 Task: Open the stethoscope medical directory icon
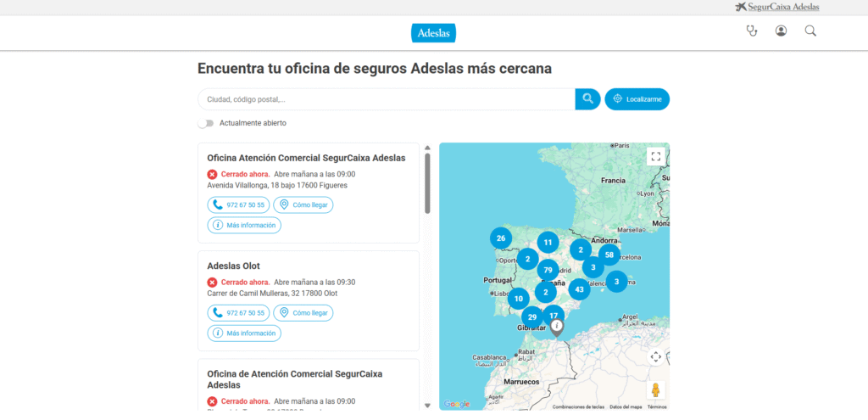pyautogui.click(x=751, y=31)
